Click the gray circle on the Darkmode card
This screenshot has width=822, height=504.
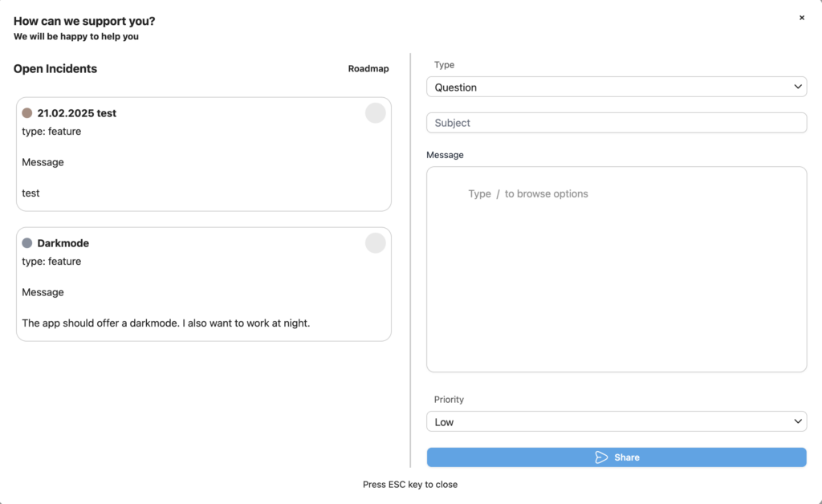[x=375, y=243]
